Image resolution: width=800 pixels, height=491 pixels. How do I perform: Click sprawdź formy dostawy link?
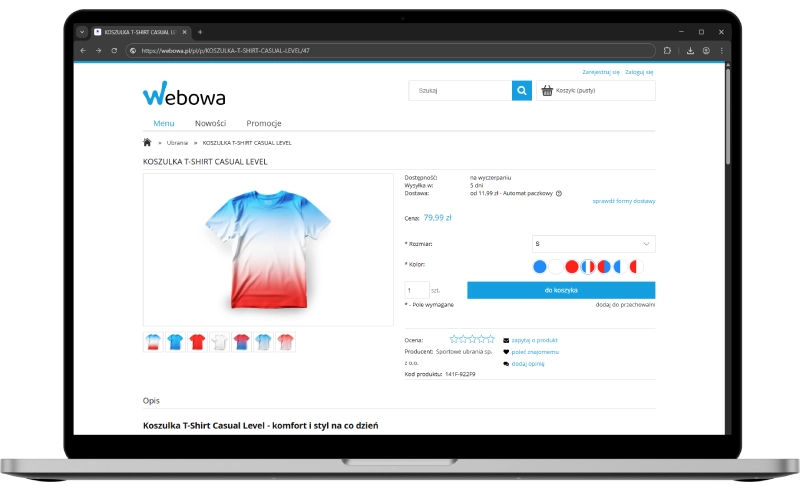pyautogui.click(x=624, y=201)
